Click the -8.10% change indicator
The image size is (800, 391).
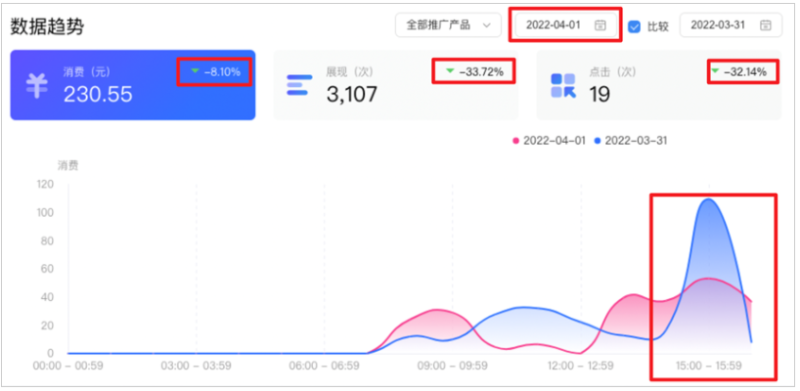pyautogui.click(x=215, y=72)
